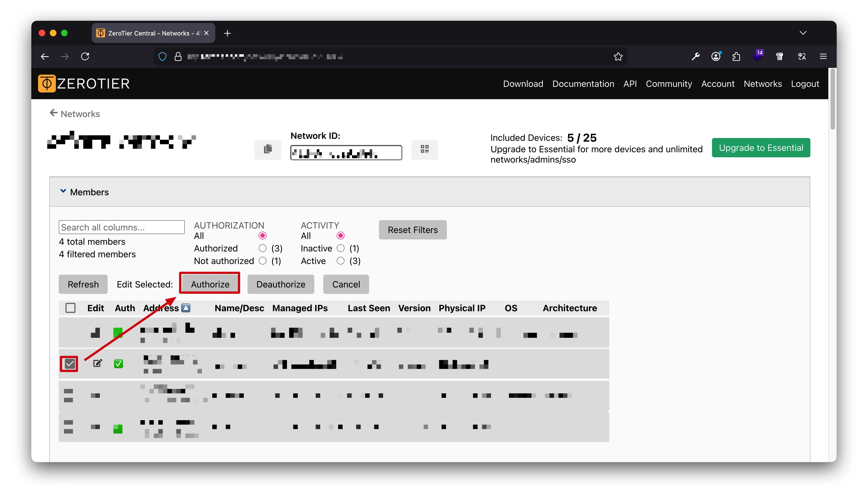Select the Inactive filter radio button
The width and height of the screenshot is (868, 504).
(341, 248)
